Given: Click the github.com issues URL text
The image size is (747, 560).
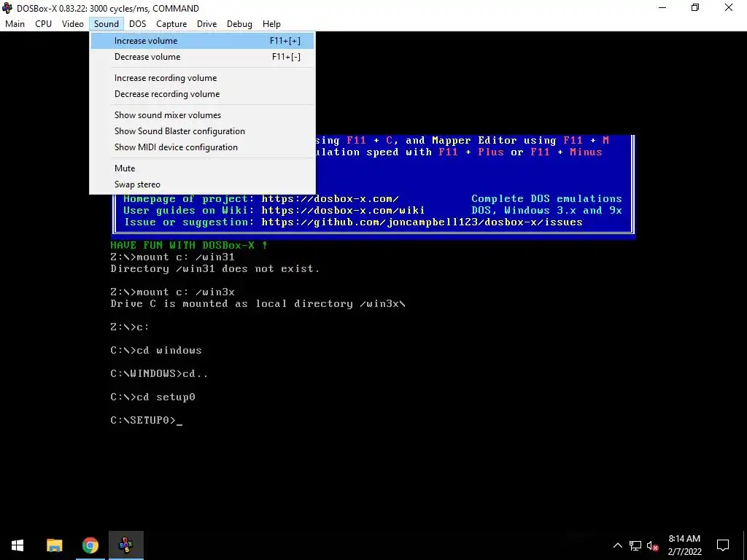Looking at the screenshot, I should tap(422, 222).
